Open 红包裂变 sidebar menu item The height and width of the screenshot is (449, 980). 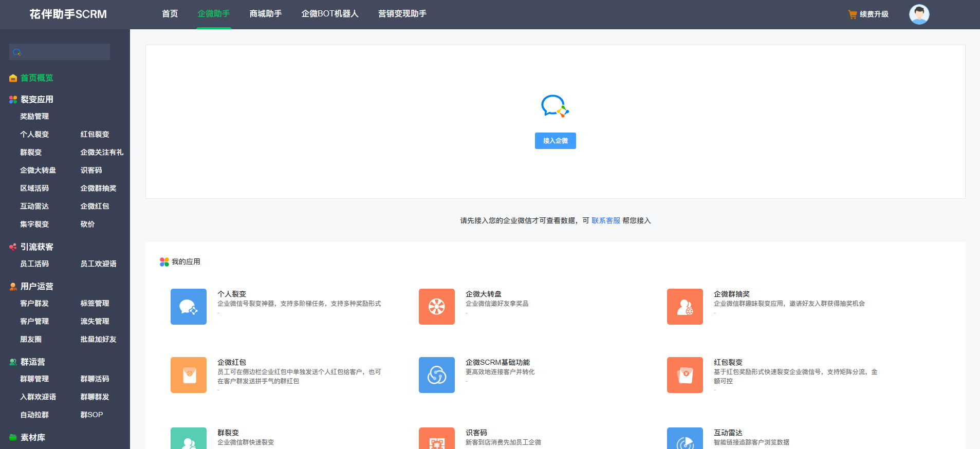click(95, 135)
